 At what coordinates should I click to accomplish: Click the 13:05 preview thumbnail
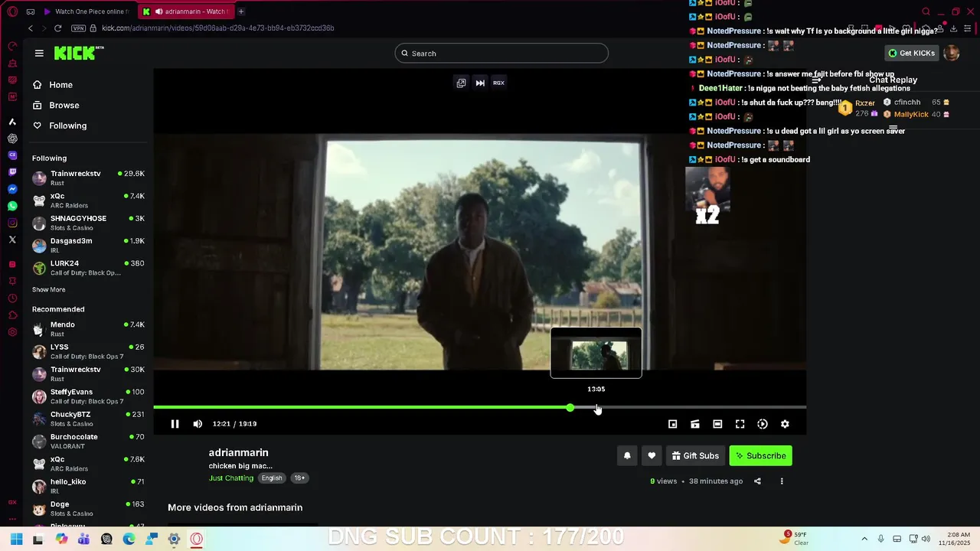coord(596,353)
